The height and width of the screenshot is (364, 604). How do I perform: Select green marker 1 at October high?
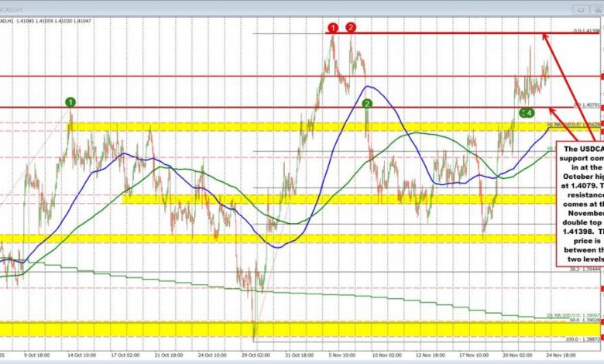pyautogui.click(x=70, y=101)
